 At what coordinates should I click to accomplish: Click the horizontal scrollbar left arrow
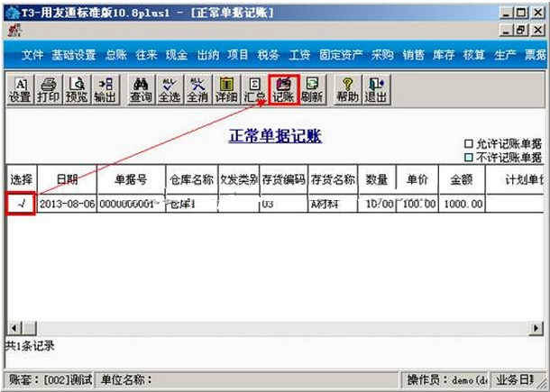(x=12, y=326)
